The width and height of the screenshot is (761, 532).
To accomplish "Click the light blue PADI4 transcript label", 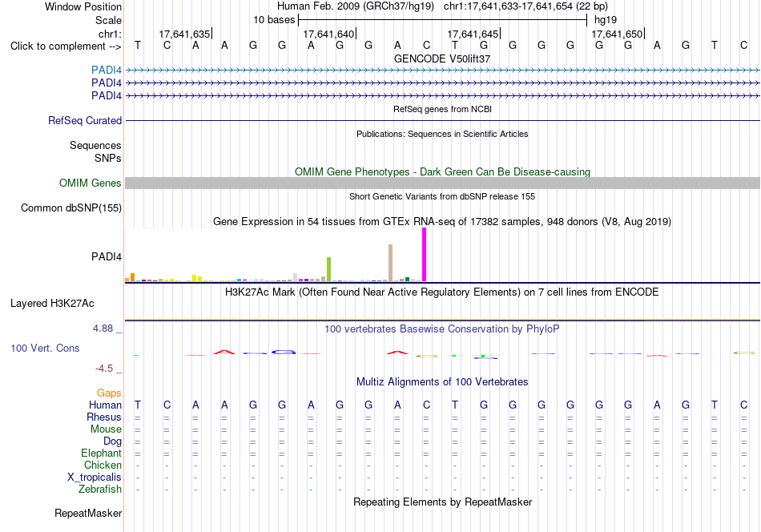I will (107, 71).
